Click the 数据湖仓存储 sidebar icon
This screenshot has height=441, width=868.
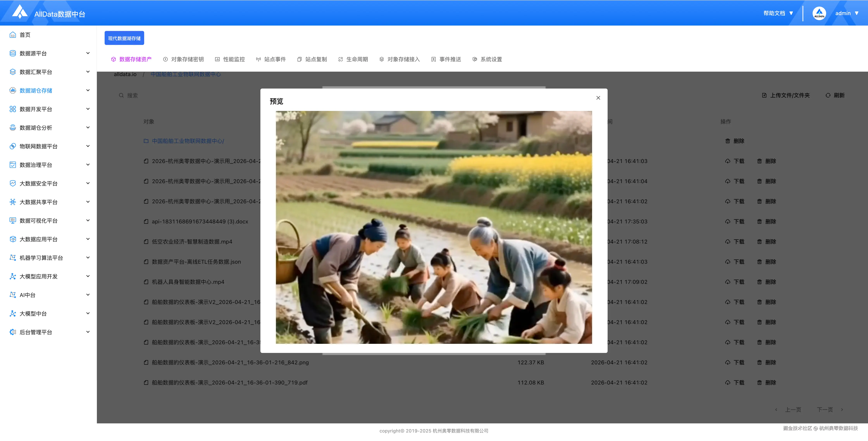coord(13,90)
